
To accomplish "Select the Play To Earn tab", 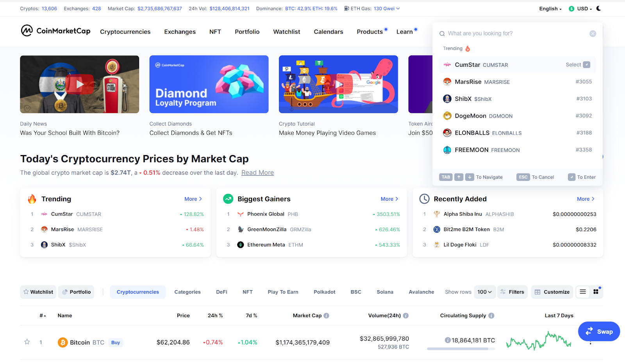I will 283,292.
